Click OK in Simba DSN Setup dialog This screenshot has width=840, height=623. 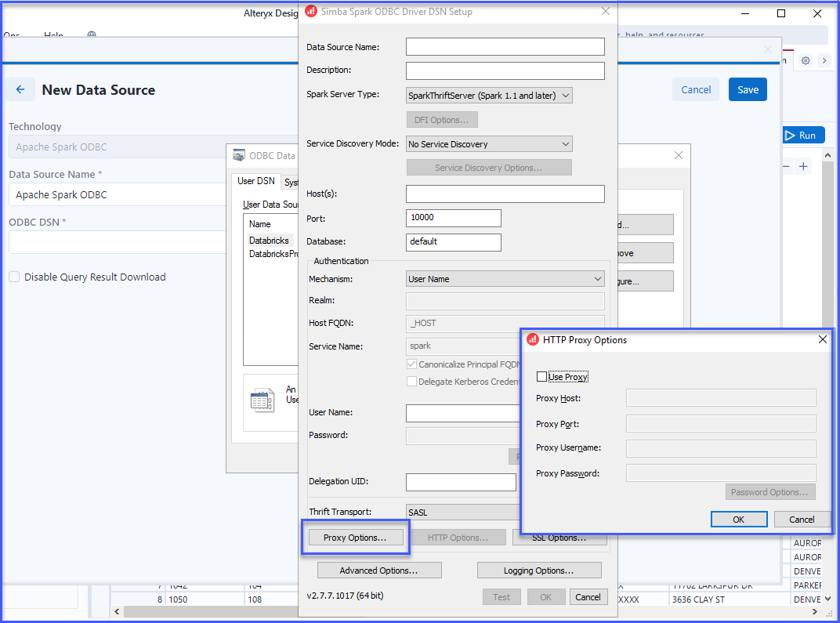[x=546, y=597]
